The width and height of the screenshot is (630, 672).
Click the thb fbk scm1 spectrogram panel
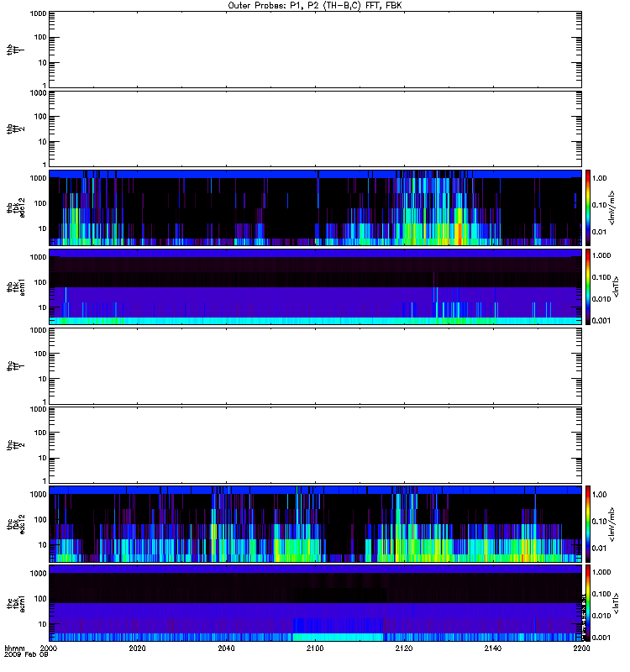315,286
